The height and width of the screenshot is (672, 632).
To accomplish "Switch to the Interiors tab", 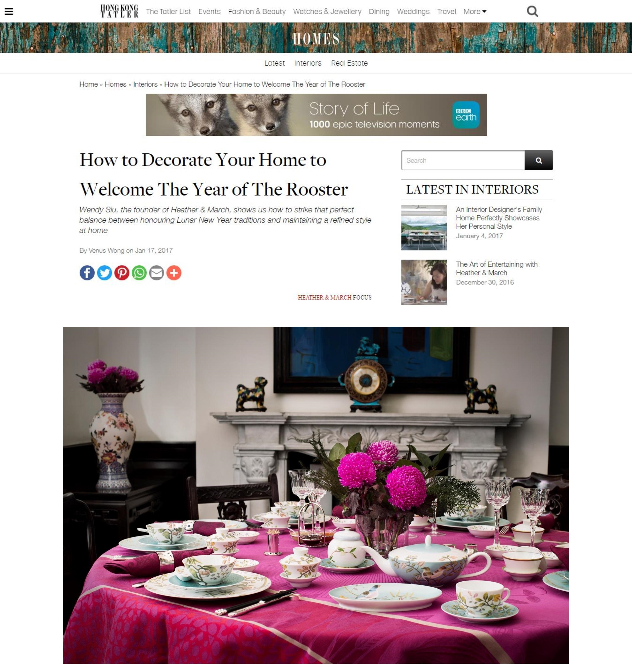I will click(x=308, y=63).
